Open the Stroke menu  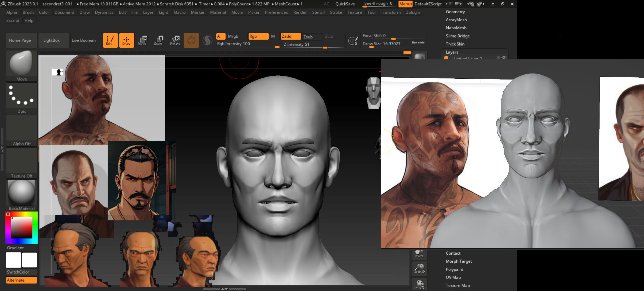pyautogui.click(x=336, y=12)
